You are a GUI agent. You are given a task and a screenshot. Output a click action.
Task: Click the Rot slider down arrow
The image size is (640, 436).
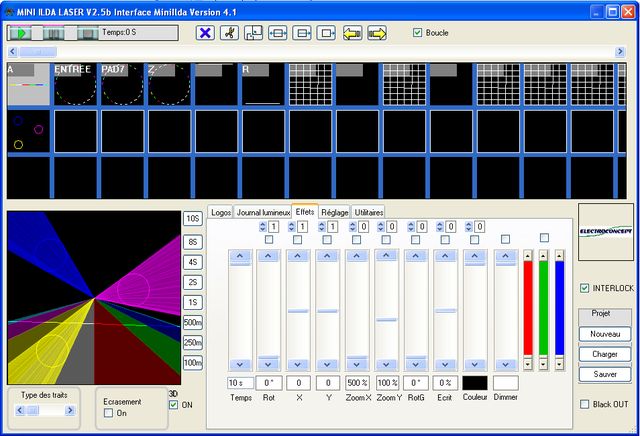point(268,365)
